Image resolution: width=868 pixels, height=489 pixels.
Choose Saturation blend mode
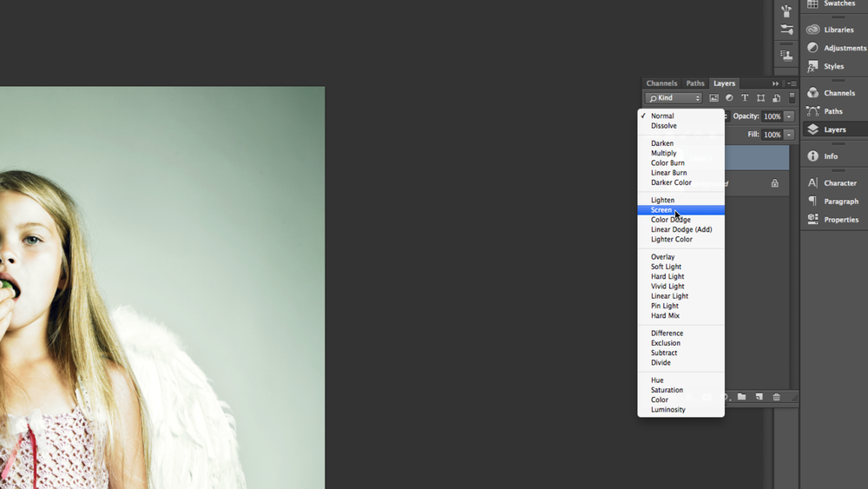tap(681, 390)
